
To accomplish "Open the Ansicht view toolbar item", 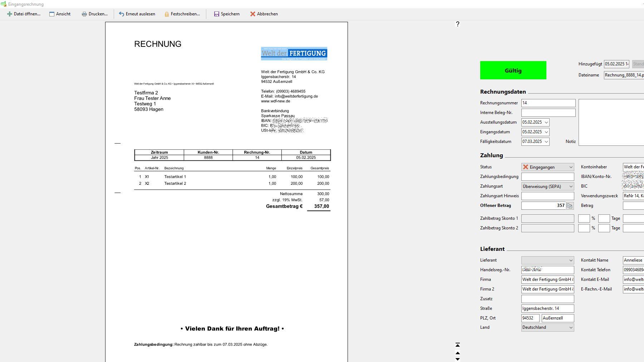I will coord(60,14).
